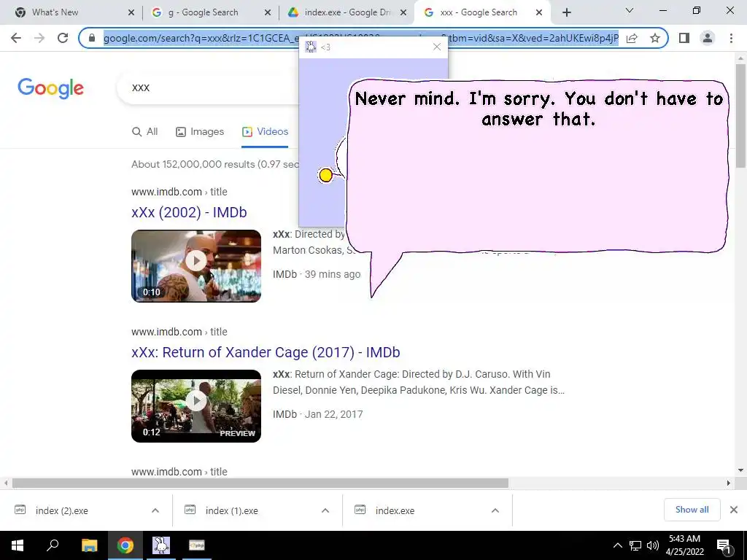Reload the current page
This screenshot has height=560, width=747.
point(63,38)
